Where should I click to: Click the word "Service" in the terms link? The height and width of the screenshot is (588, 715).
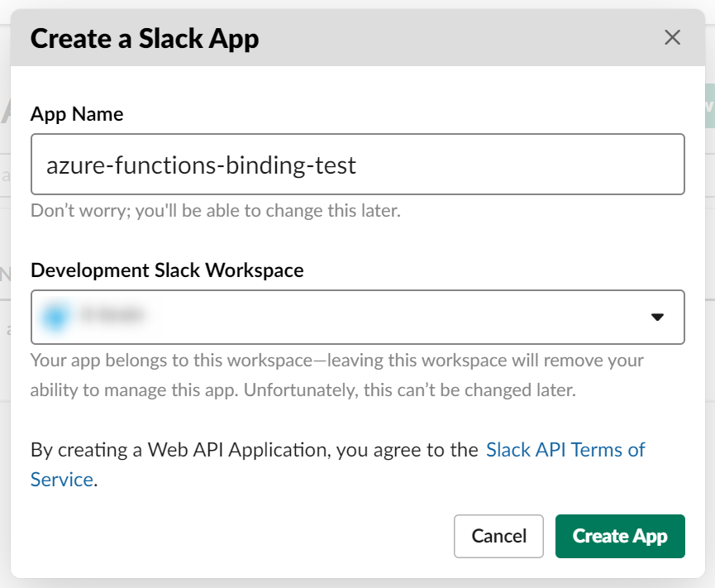pyautogui.click(x=61, y=480)
